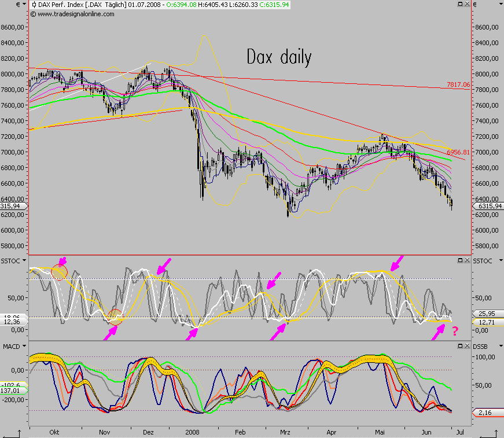Image resolution: width=504 pixels, height=438 pixels.
Task: Click the 12,36 value marker on left SSTOC axis
Action: click(13, 322)
